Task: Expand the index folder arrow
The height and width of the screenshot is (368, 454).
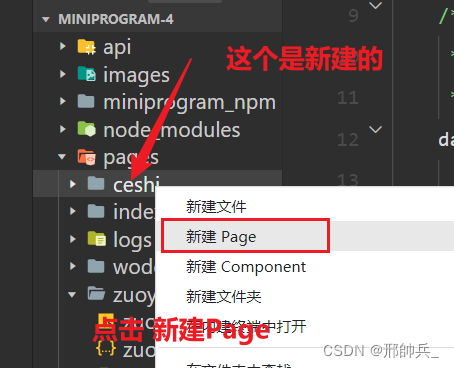Action: tap(73, 211)
